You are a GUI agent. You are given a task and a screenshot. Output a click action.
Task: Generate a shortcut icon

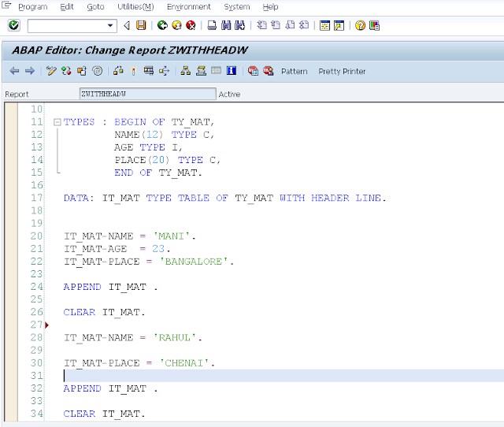pyautogui.click(x=339, y=25)
